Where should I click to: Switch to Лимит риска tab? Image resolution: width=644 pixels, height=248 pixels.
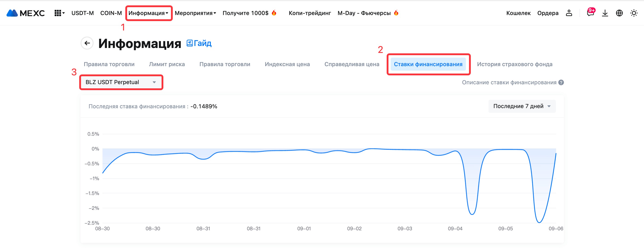tap(167, 64)
